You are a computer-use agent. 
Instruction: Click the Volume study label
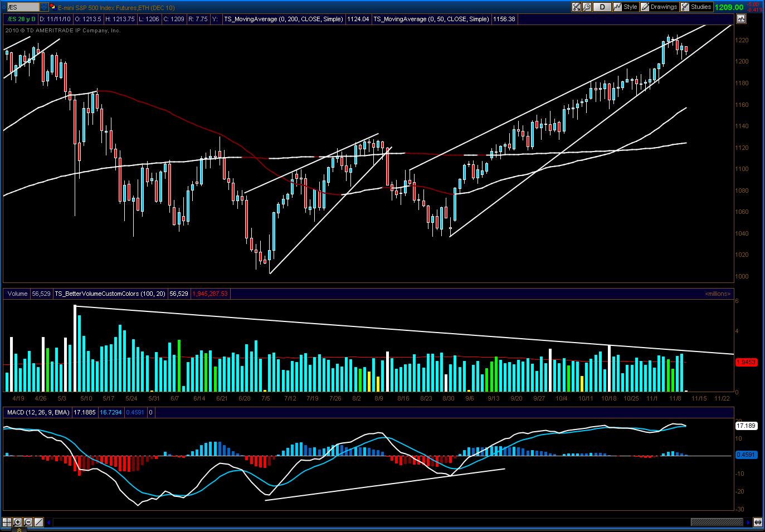tap(18, 294)
